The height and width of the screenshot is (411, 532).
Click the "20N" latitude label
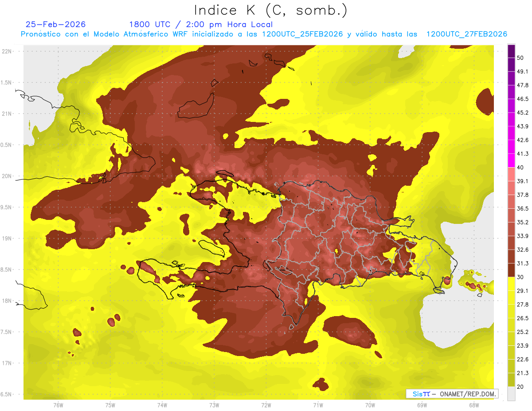[x=7, y=176]
